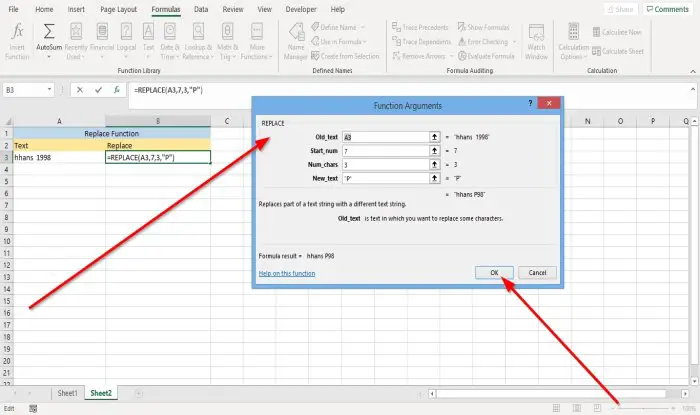Click Calculate Sheet
The width and height of the screenshot is (700, 415).
coord(618,51)
